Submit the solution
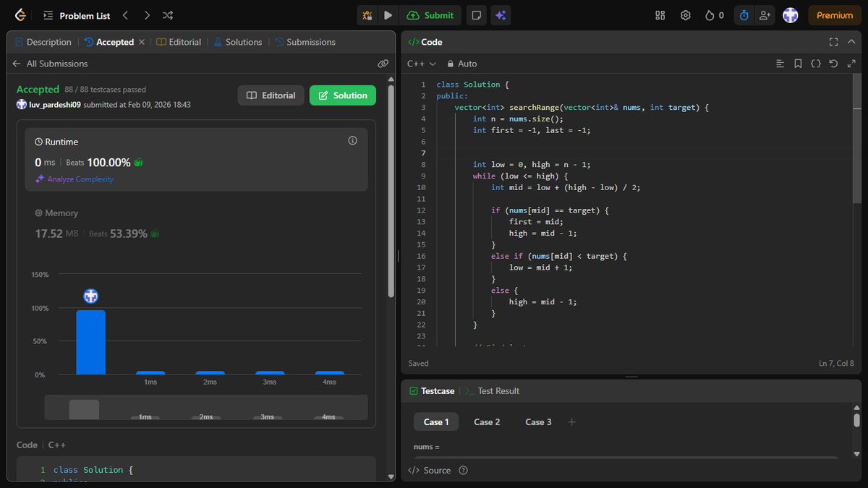The image size is (868, 488). [x=430, y=14]
